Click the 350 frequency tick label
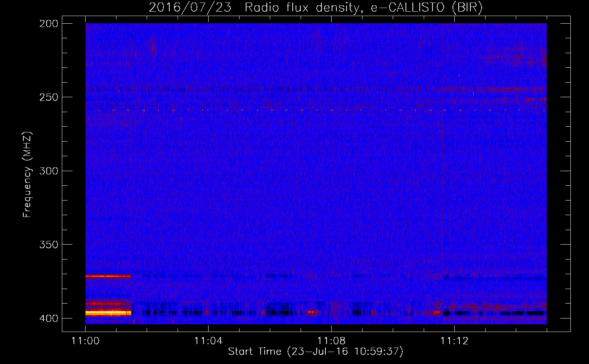This screenshot has width=589, height=364. 49,245
